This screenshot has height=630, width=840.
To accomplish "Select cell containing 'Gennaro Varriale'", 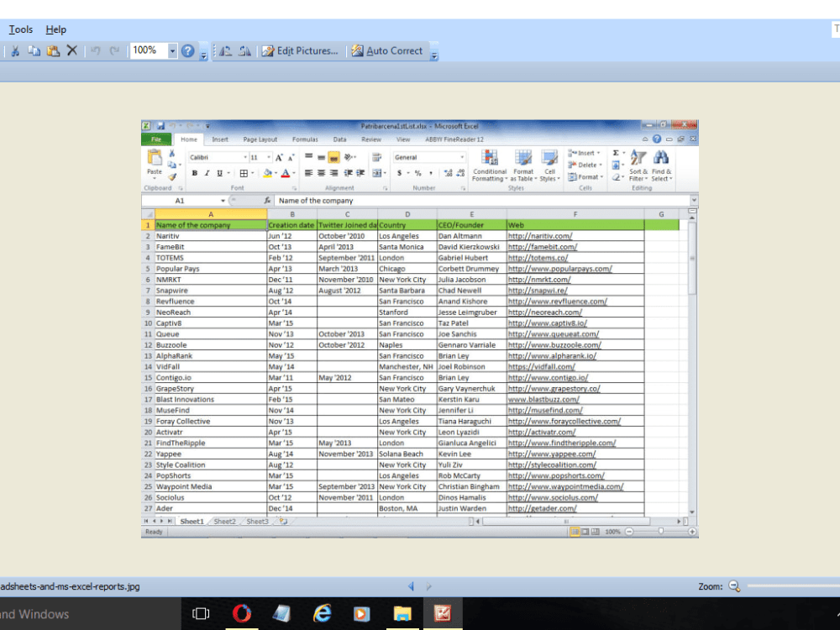I will 471,345.
